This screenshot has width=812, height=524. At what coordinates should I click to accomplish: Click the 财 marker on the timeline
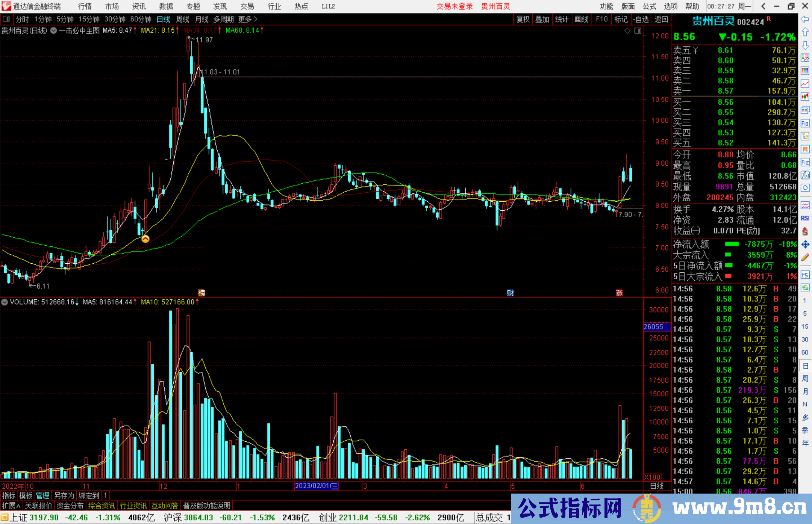tap(510, 293)
